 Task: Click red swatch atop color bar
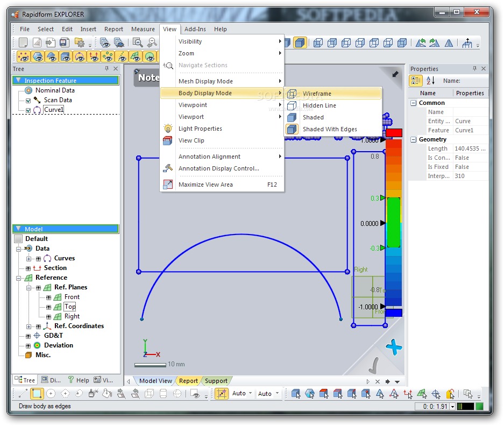[x=394, y=133]
